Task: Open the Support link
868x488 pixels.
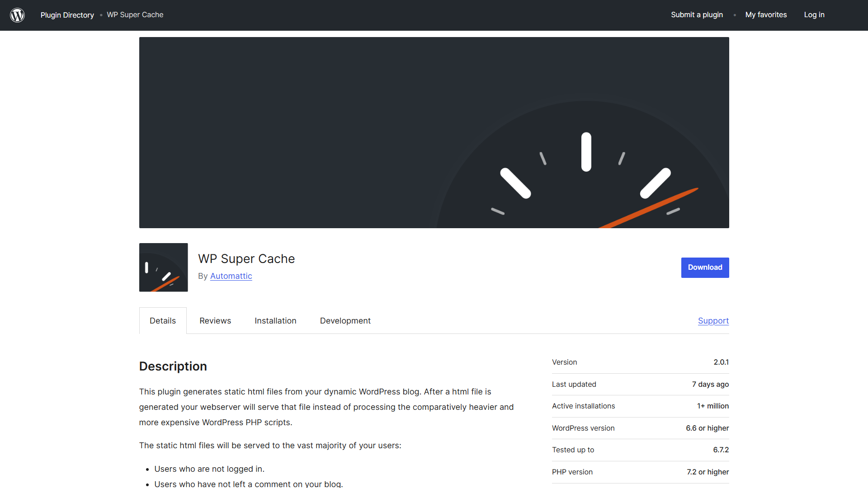Action: tap(713, 321)
